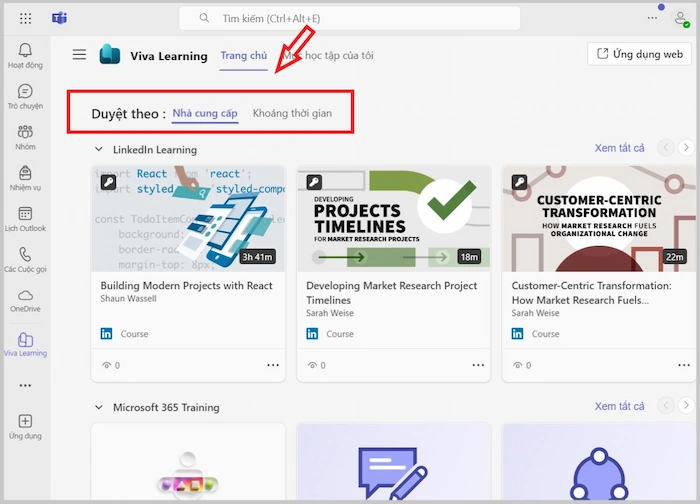Open Customer-Centric Transformation course title
The image size is (700, 504).
(592, 293)
